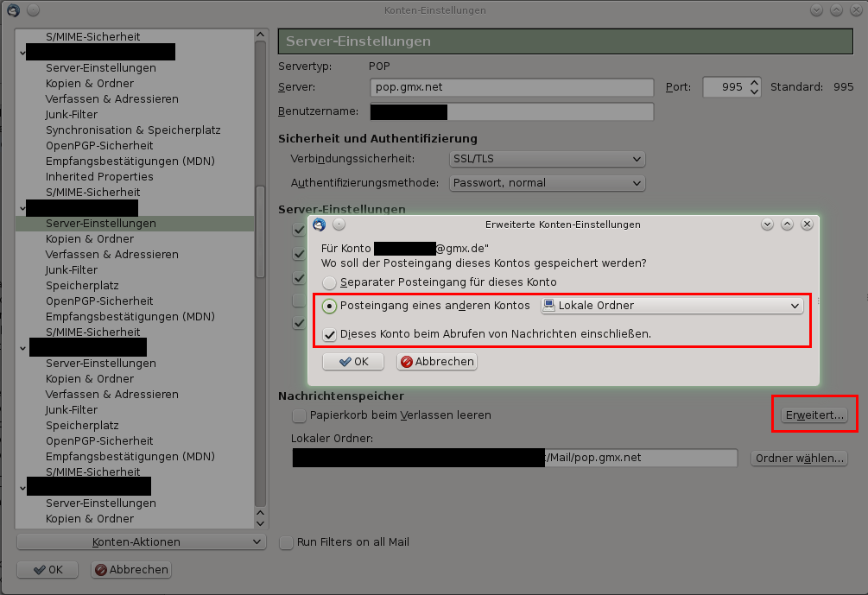Toggle the 'Run Filters on all Mail' checkbox
Viewport: 868px width, 595px height.
(x=287, y=542)
